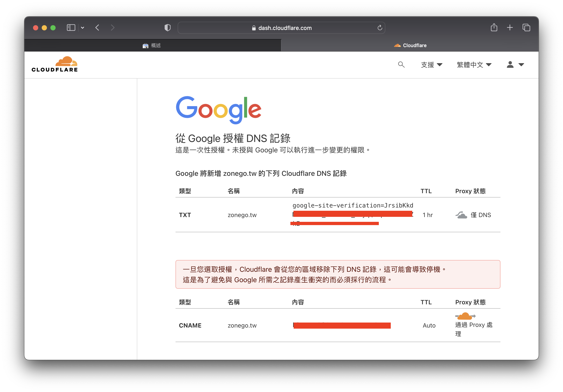Open a new tab with the plus icon
Image resolution: width=563 pixels, height=392 pixels.
click(510, 28)
